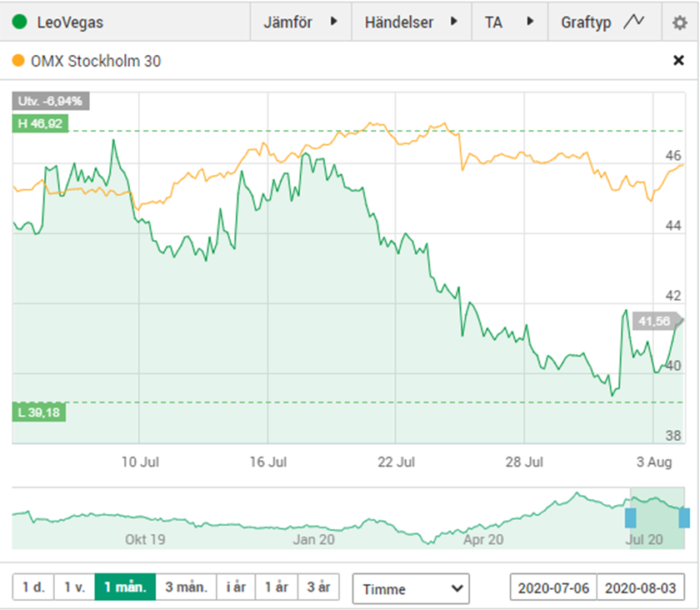Click the OMX Stockholm 30 label
Screen dimensions: 700x610
click(x=96, y=61)
